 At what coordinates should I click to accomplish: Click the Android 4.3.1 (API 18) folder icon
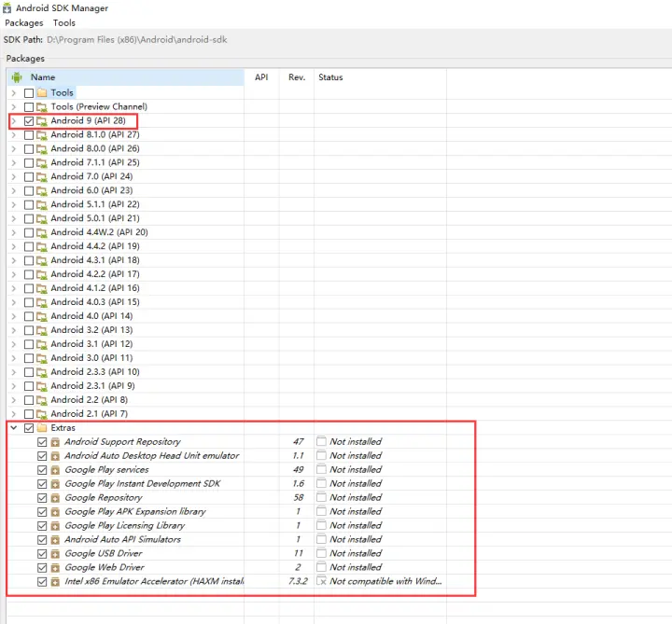click(42, 260)
